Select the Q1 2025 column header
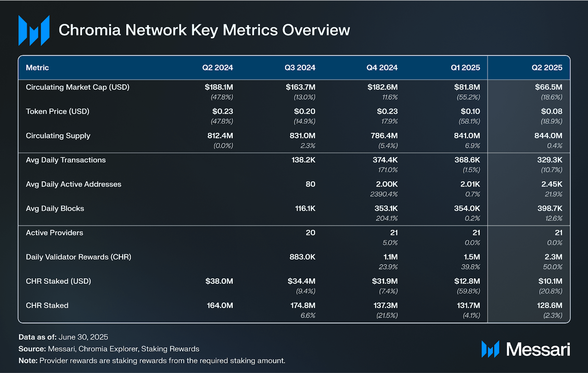588x373 pixels. tap(465, 68)
